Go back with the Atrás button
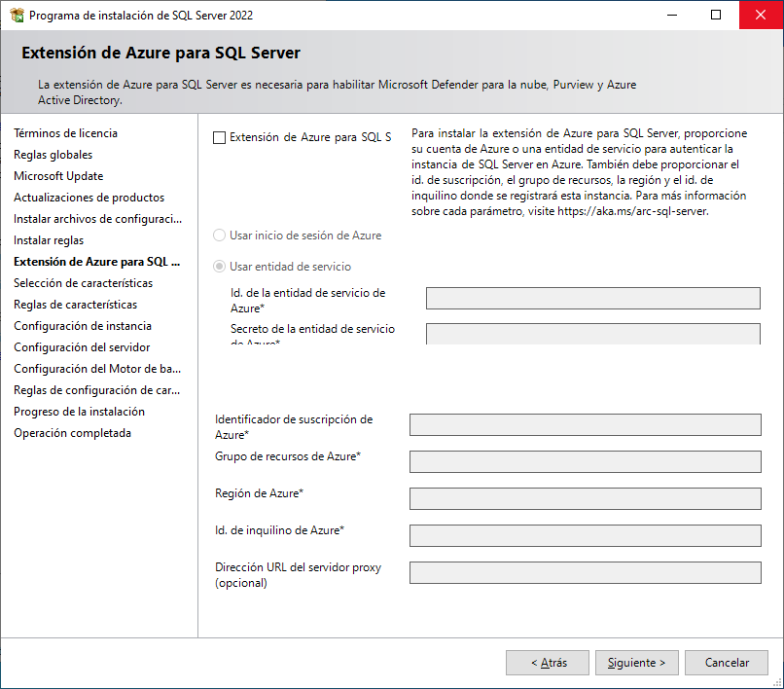The height and width of the screenshot is (689, 784). pyautogui.click(x=548, y=663)
